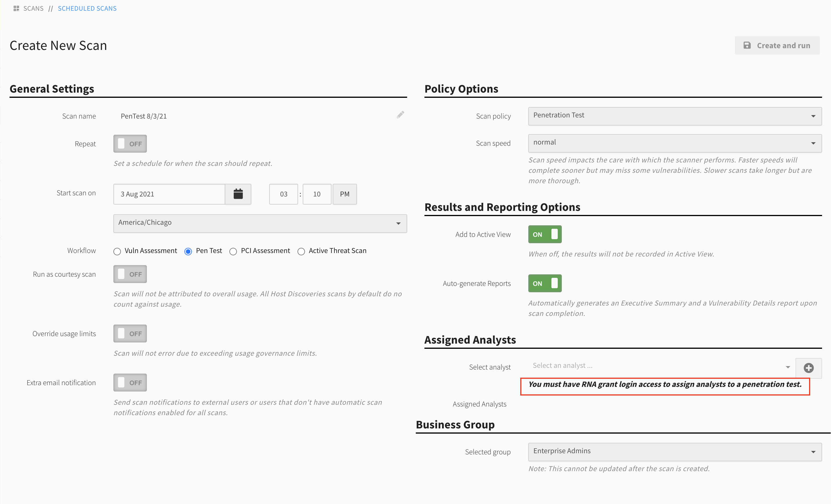Open the America/Chicago timezone dropdown
Screen dimensions: 831x504
point(260,223)
